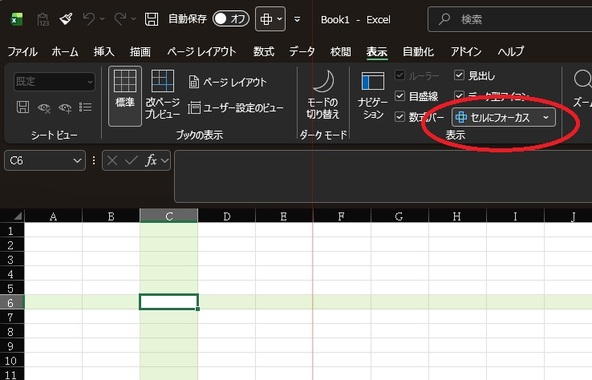Viewport: 592px width, 380px height.
Task: Click モードの切り替え dark mode button
Action: coord(323,94)
